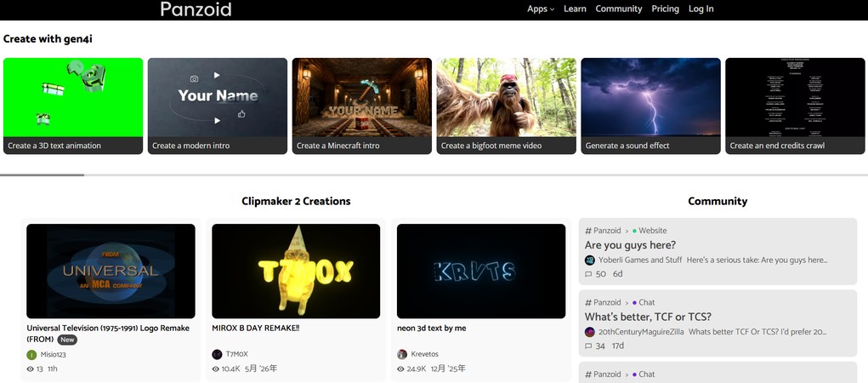This screenshot has height=383, width=868.
Task: Click views eye icon under MIROX video
Action: tap(216, 369)
